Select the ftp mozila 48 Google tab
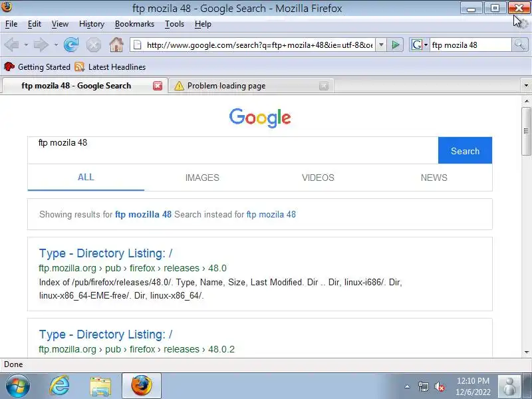The width and height of the screenshot is (532, 399). click(x=85, y=86)
